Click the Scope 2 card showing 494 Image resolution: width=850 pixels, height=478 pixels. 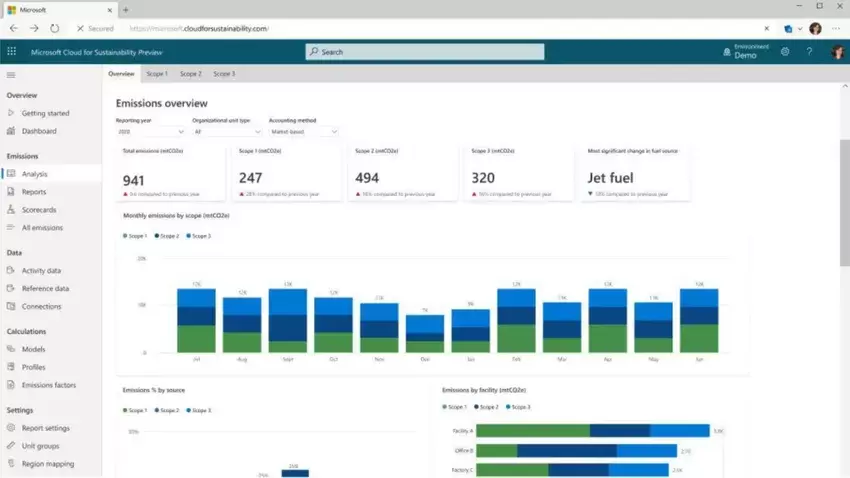(x=403, y=173)
